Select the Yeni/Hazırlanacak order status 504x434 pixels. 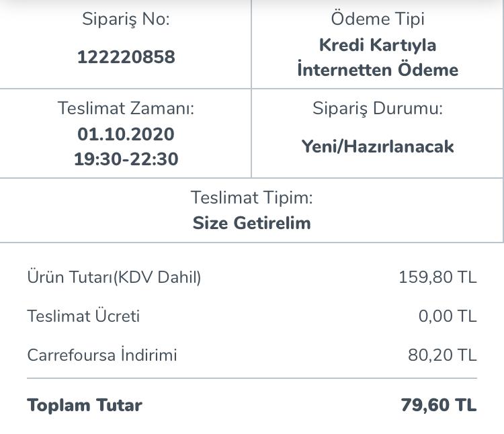[378, 146]
